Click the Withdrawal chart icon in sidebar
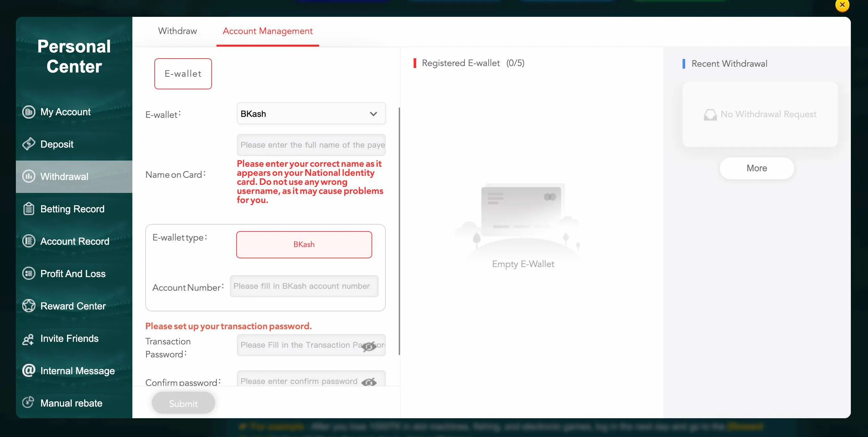 28,176
